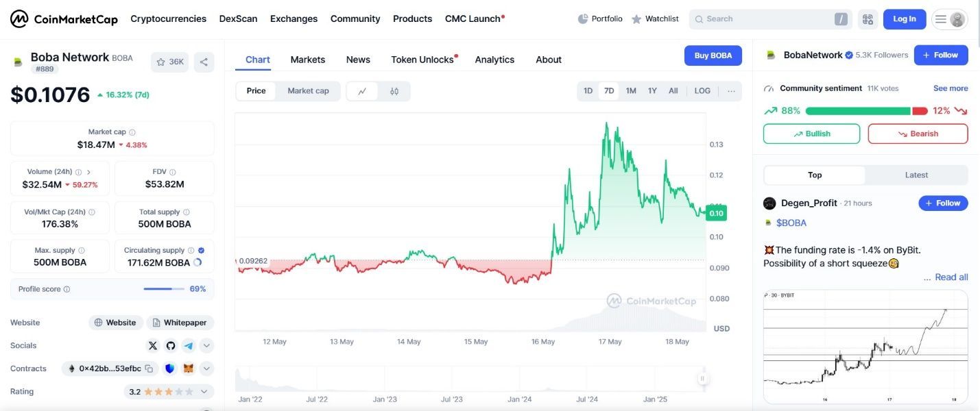Copy the contract address 0x42bb...53efbc
The height and width of the screenshot is (411, 980).
pyautogui.click(x=149, y=369)
